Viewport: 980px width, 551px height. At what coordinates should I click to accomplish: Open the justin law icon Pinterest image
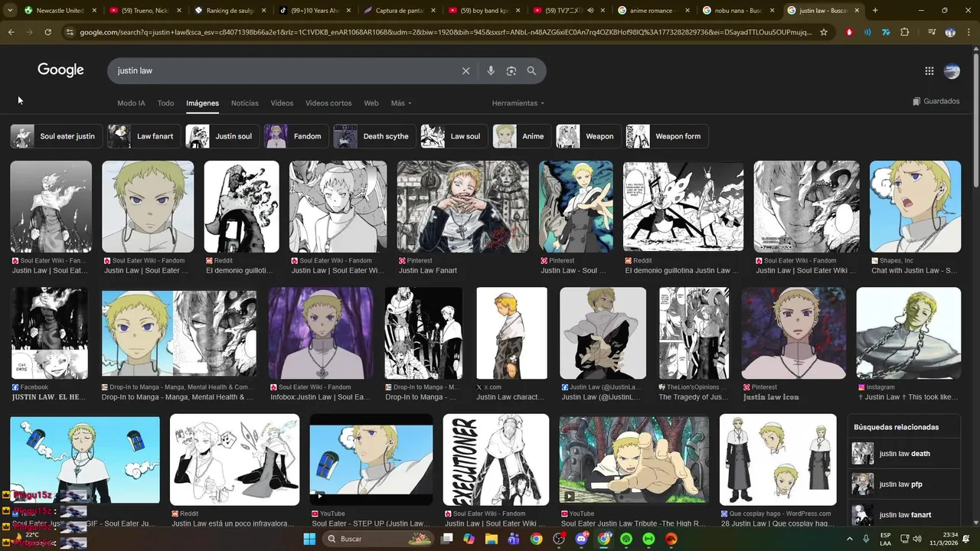click(793, 333)
